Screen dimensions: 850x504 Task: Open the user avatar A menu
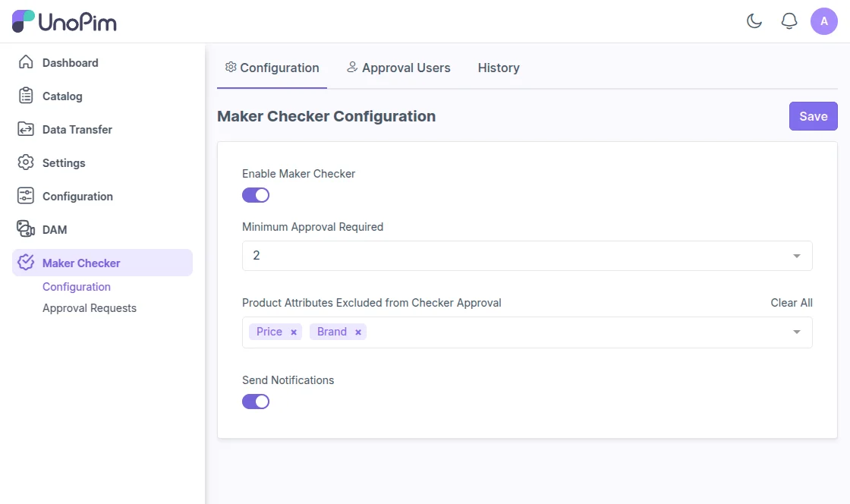coord(824,21)
